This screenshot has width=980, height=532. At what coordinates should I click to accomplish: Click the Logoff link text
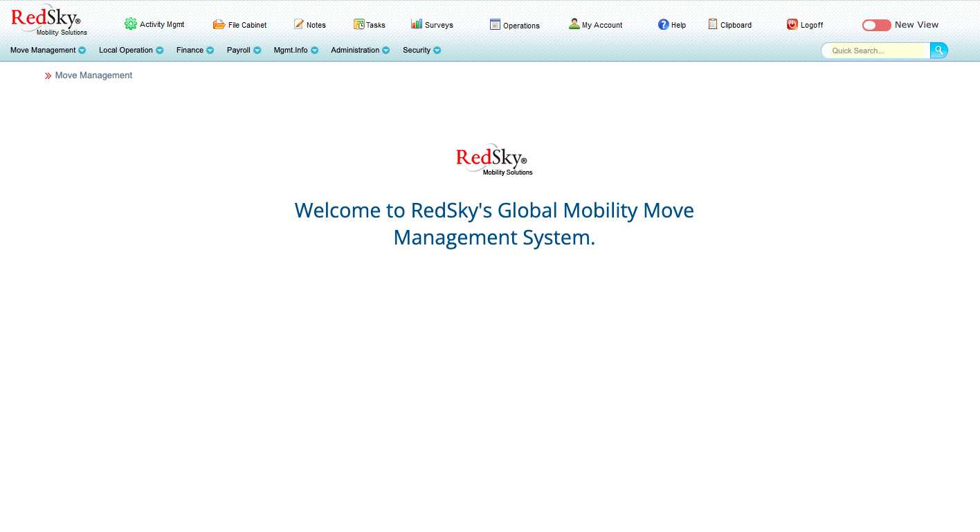(x=812, y=26)
